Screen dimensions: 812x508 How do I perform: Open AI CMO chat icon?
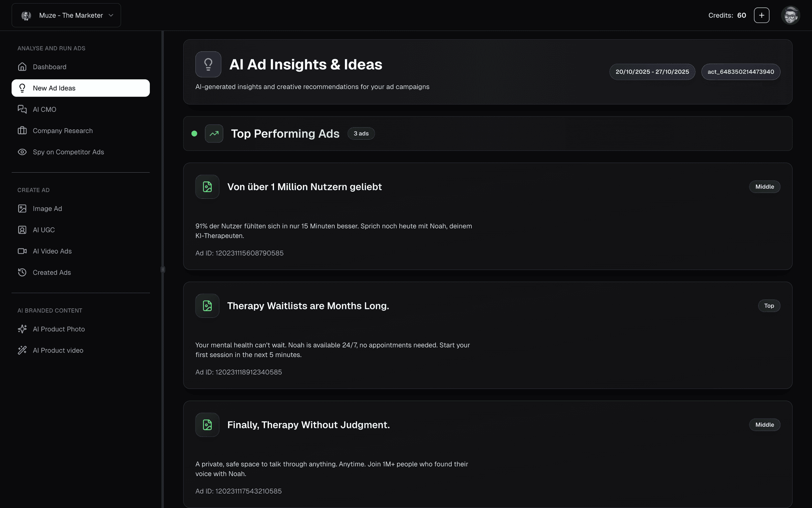point(22,109)
